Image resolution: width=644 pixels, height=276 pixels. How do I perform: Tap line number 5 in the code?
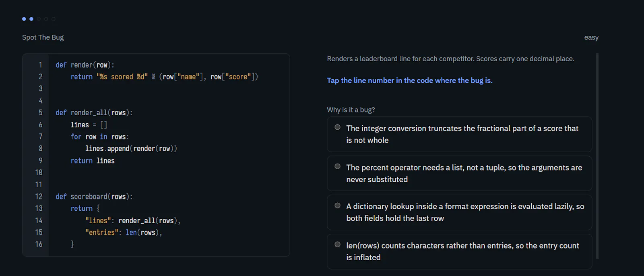40,112
